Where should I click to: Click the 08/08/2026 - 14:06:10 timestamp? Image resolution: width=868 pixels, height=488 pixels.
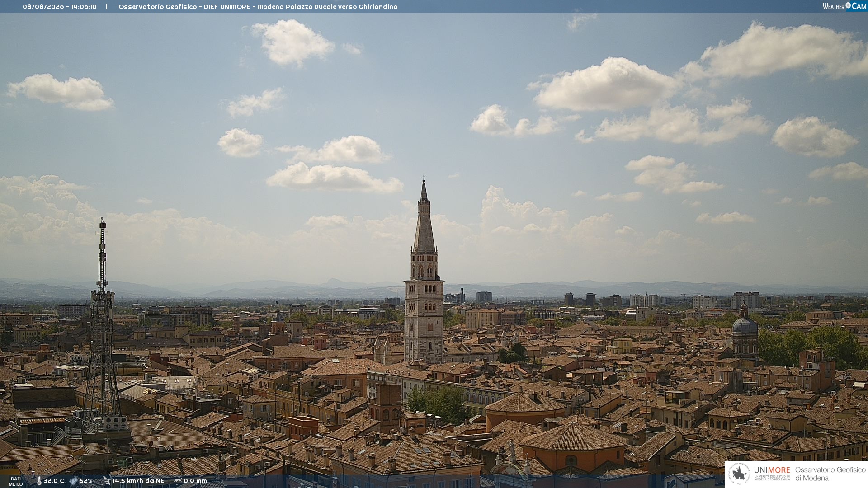pyautogui.click(x=60, y=7)
